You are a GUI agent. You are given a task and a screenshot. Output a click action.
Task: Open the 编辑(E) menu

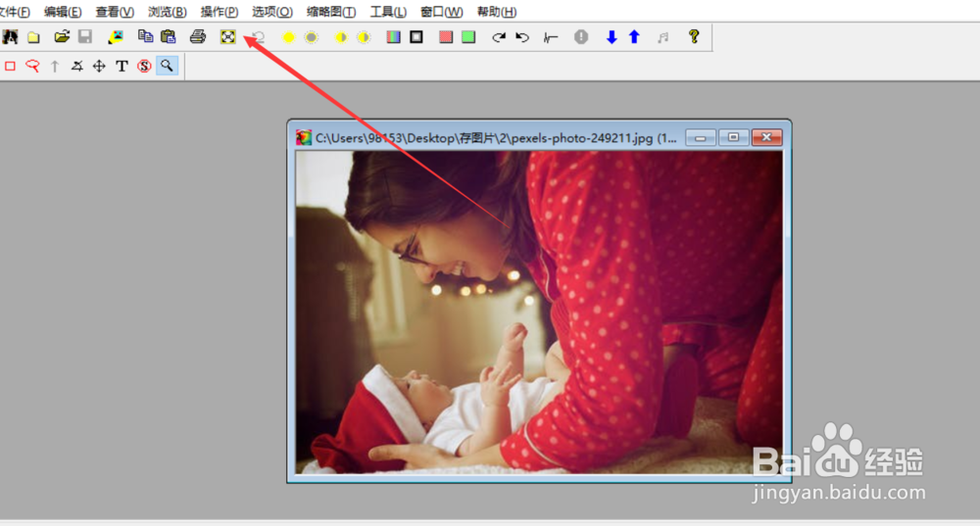tap(63, 12)
